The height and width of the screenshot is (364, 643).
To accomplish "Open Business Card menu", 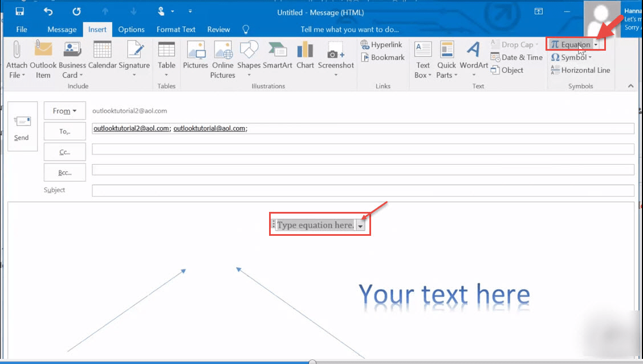I will click(72, 60).
